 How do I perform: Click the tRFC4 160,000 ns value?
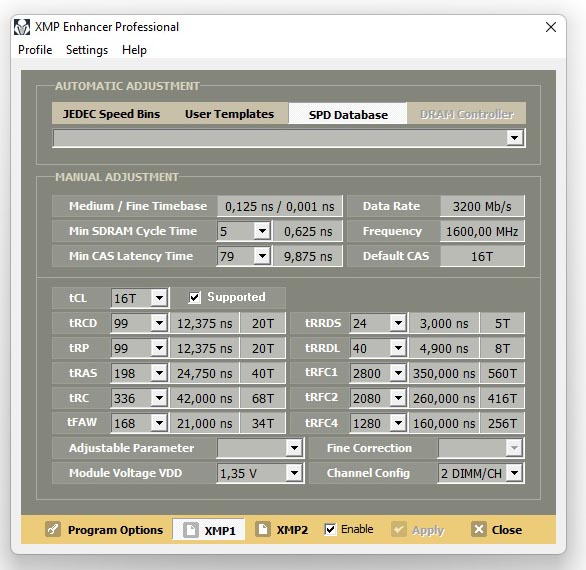[444, 423]
